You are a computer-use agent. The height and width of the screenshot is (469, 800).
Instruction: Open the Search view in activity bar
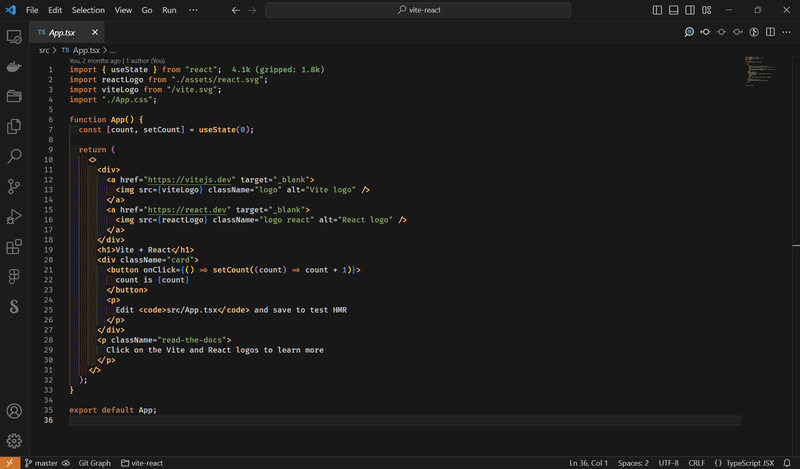(x=14, y=156)
